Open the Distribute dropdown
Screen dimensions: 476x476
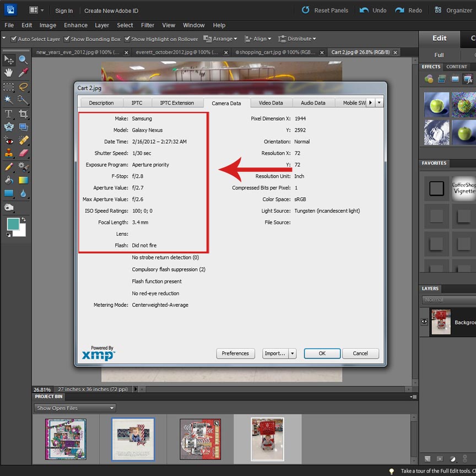pos(297,39)
